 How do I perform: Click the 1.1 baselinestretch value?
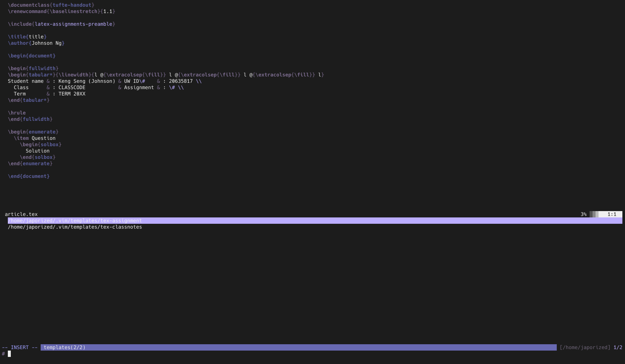coord(108,12)
